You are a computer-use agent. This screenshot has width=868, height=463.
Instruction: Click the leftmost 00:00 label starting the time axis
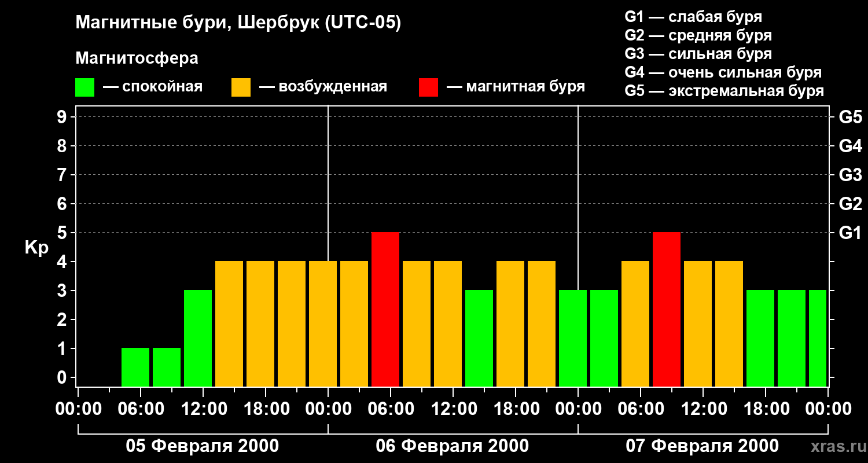pyautogui.click(x=78, y=409)
